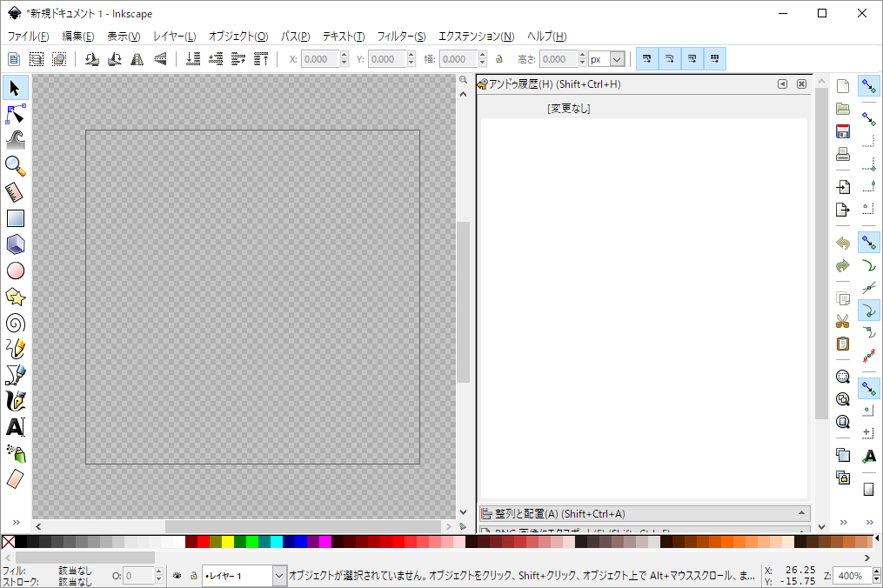Image resolution: width=883 pixels, height=588 pixels.
Task: Click the Open document folder icon
Action: [x=842, y=109]
